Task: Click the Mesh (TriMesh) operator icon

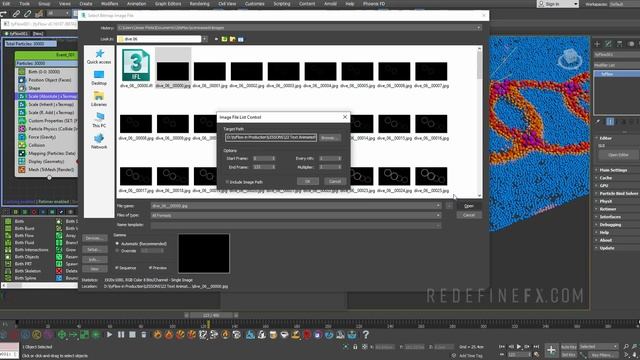Action: click(x=22, y=169)
